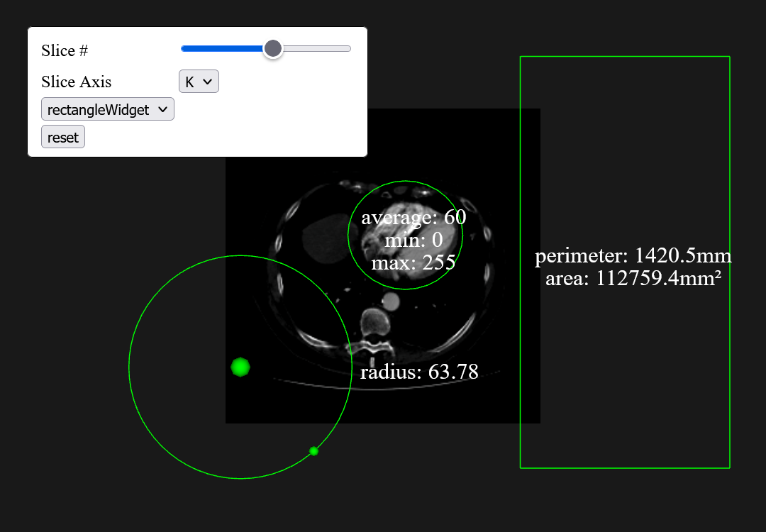Click the top of the ellipse measurement widget
The image size is (766, 532).
[x=405, y=182]
